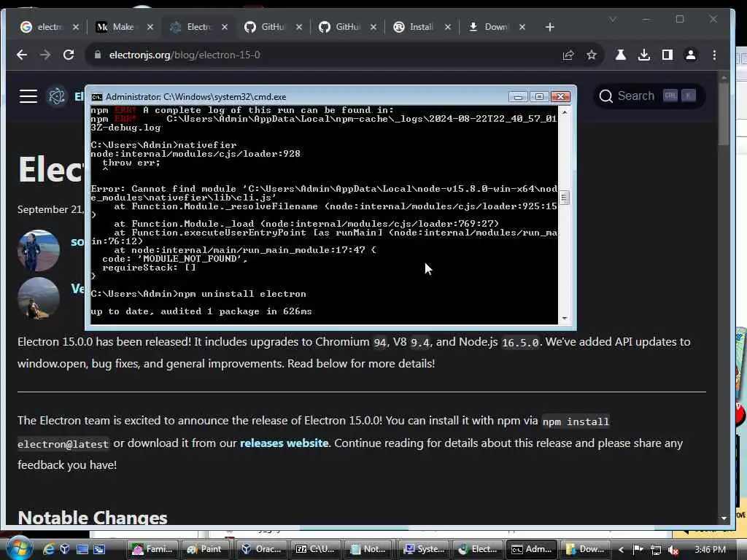Follow the 'releases website' link
Viewport: 747px width, 560px height.
pos(285,443)
